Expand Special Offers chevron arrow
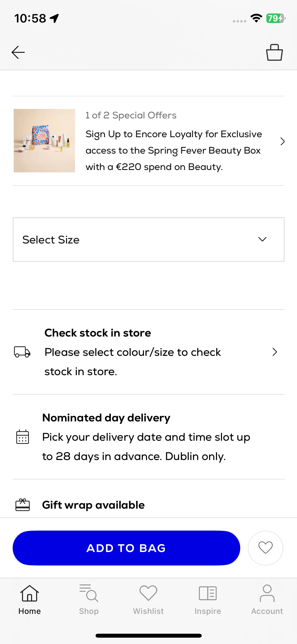 click(x=282, y=141)
